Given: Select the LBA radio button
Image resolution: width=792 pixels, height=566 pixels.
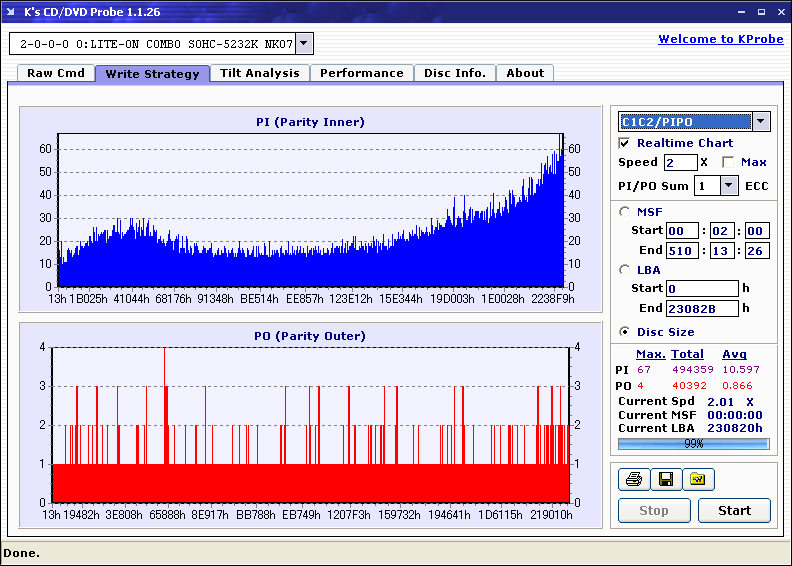Looking at the screenshot, I should pos(625,269).
